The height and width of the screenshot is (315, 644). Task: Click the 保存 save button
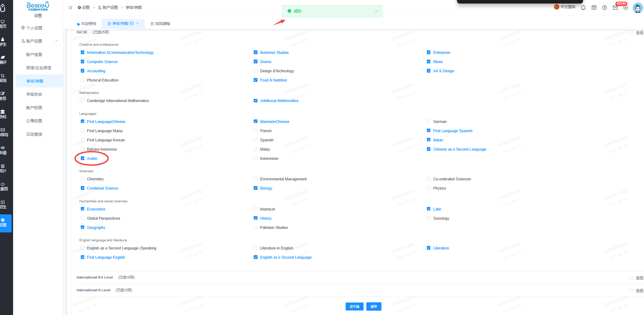point(374,306)
